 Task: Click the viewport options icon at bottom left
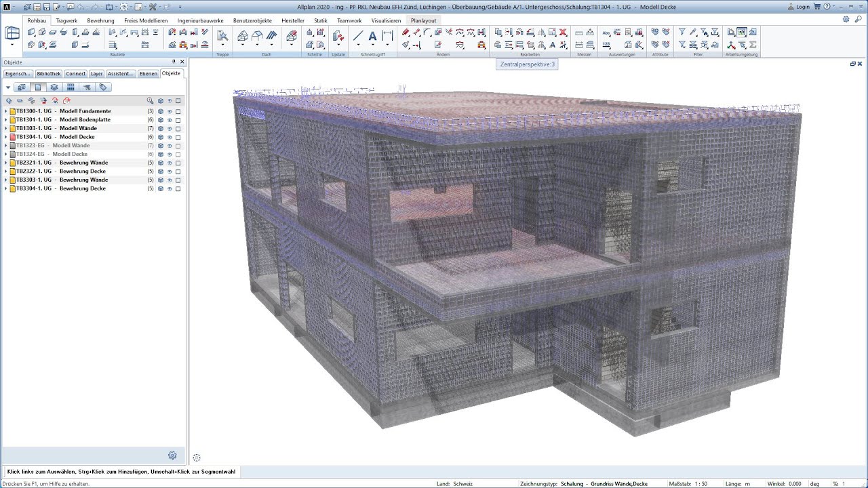(197, 458)
